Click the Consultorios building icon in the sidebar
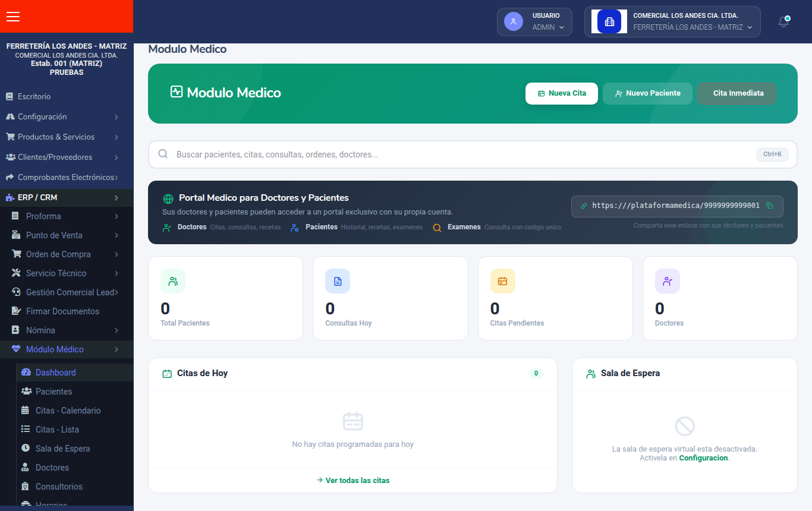Screen dimensions: 812x511 pyautogui.click(x=25, y=487)
